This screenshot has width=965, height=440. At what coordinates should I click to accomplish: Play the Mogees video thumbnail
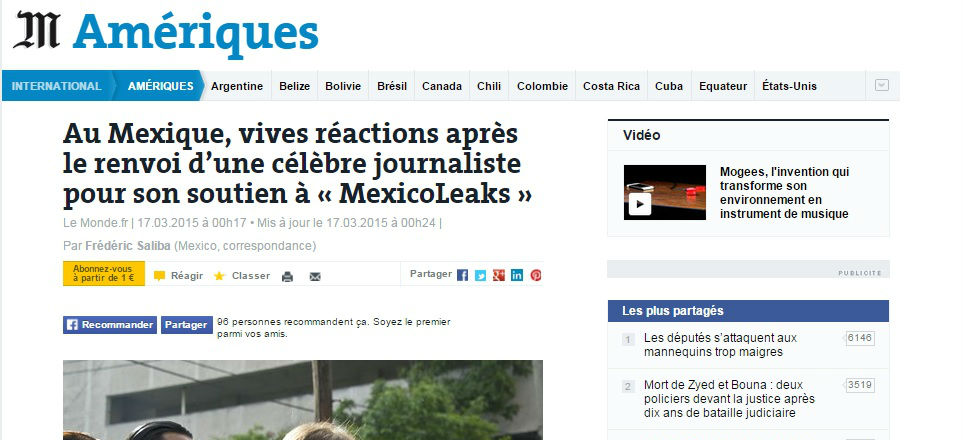665,193
